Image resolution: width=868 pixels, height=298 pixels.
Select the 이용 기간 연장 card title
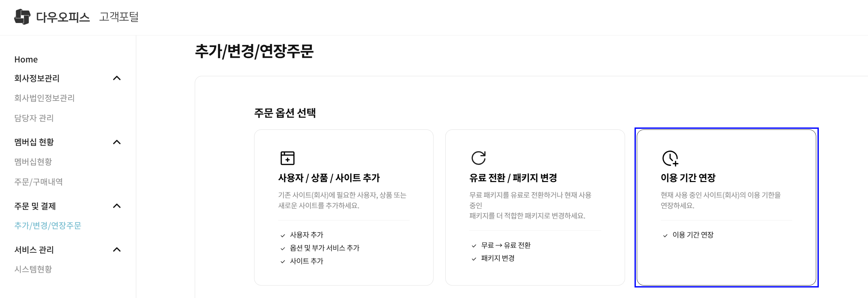(688, 178)
